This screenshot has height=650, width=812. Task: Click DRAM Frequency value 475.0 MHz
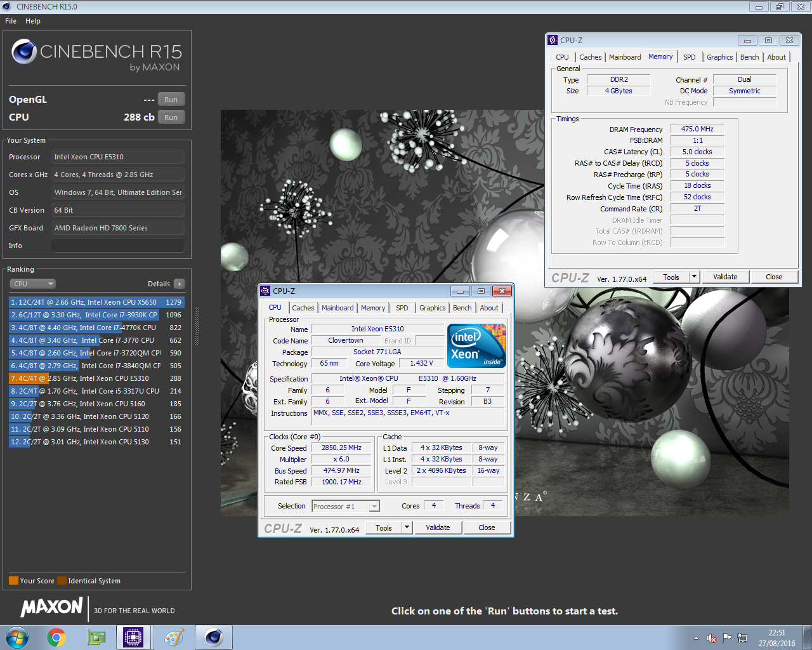tap(697, 129)
